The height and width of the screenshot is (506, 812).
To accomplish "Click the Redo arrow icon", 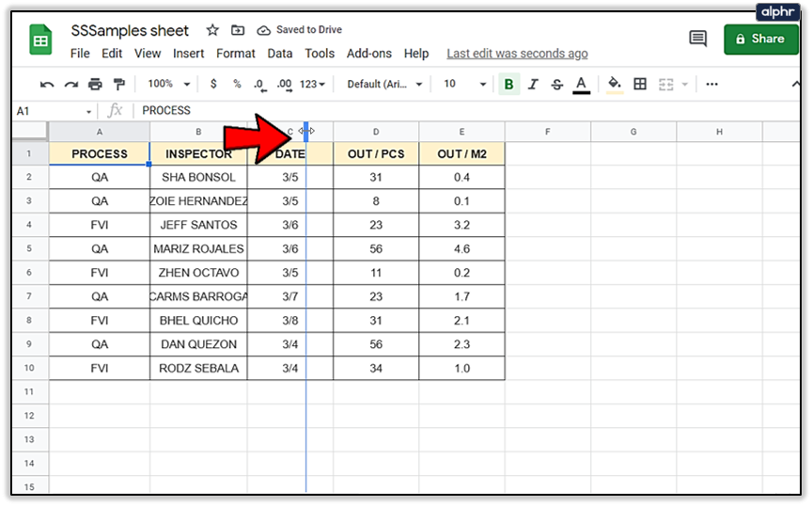I will 70,85.
